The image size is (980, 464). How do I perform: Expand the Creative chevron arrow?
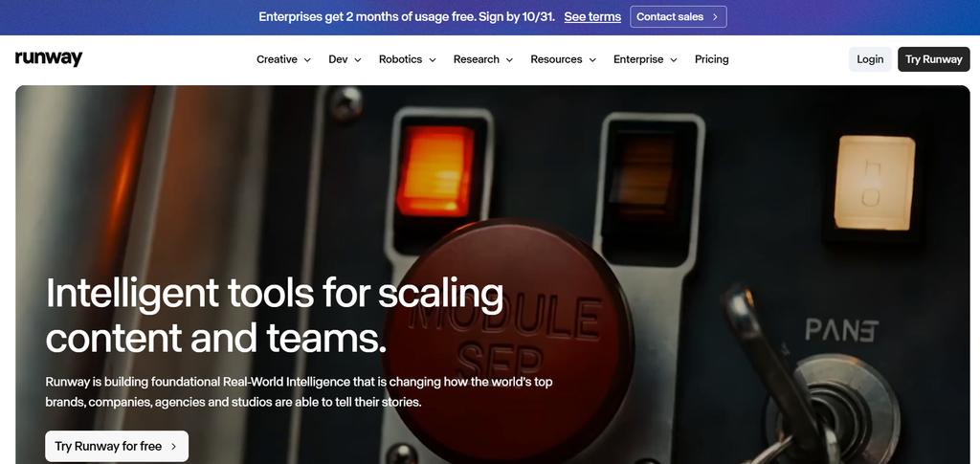point(307,60)
